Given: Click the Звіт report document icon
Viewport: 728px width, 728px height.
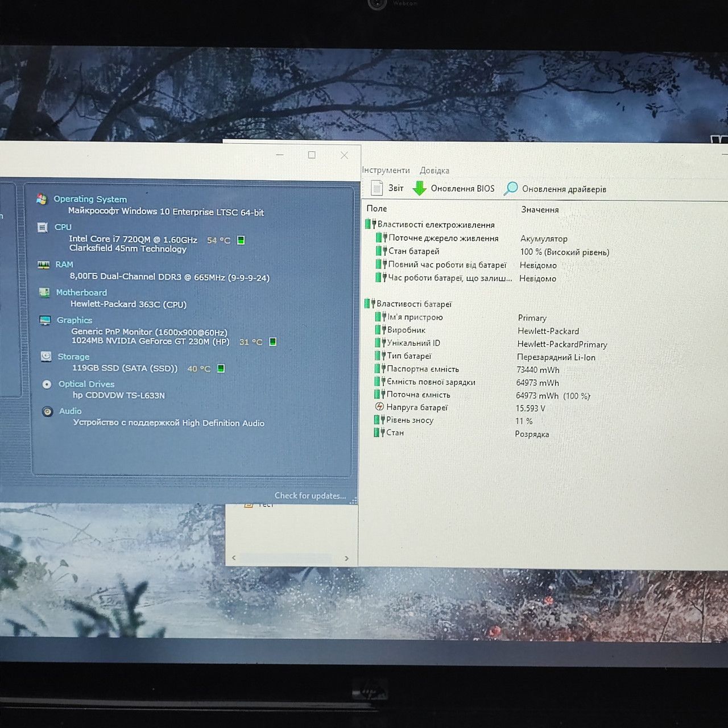Looking at the screenshot, I should click(377, 188).
